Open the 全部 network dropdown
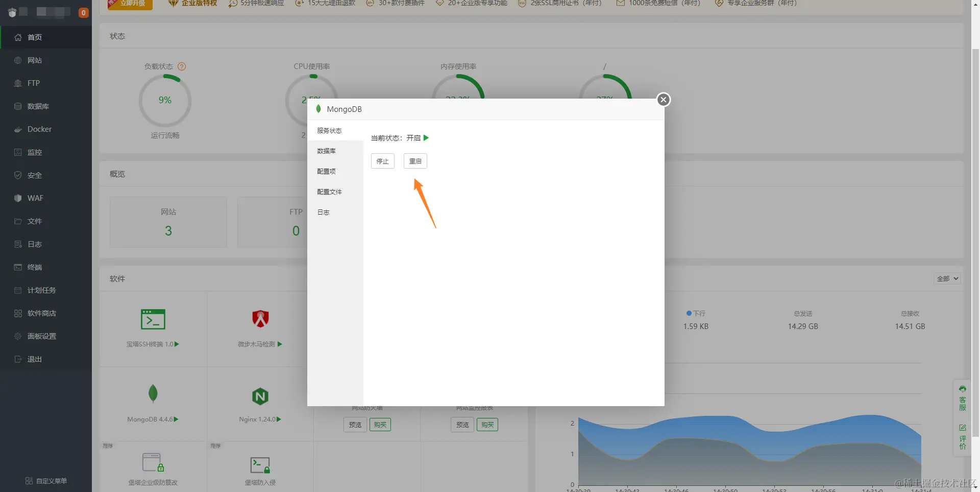980x492 pixels. 947,279
